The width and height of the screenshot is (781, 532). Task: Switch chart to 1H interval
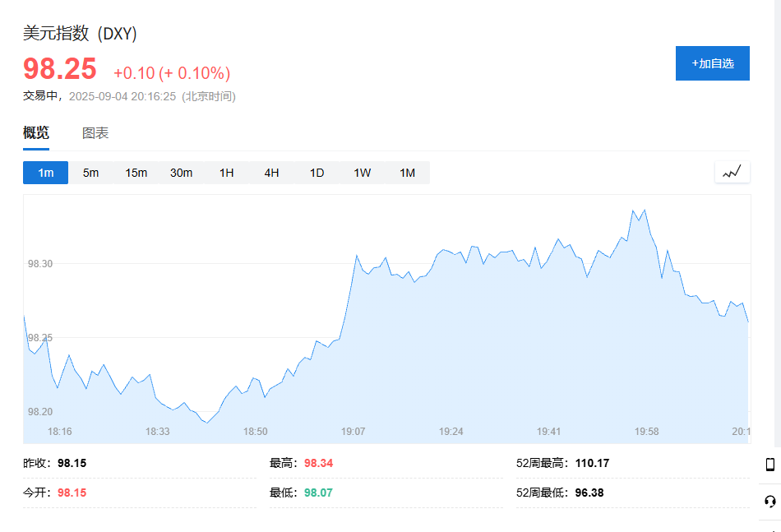pyautogui.click(x=227, y=173)
